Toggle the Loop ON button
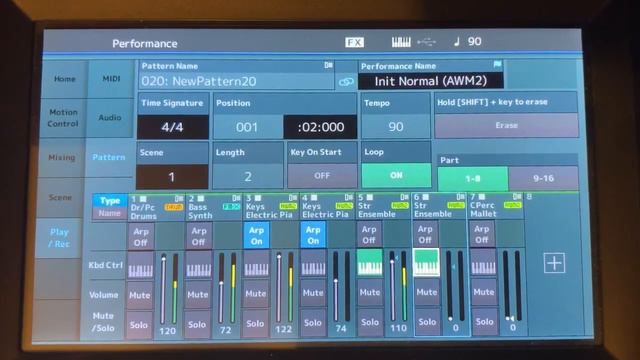640x360 pixels. coord(396,175)
